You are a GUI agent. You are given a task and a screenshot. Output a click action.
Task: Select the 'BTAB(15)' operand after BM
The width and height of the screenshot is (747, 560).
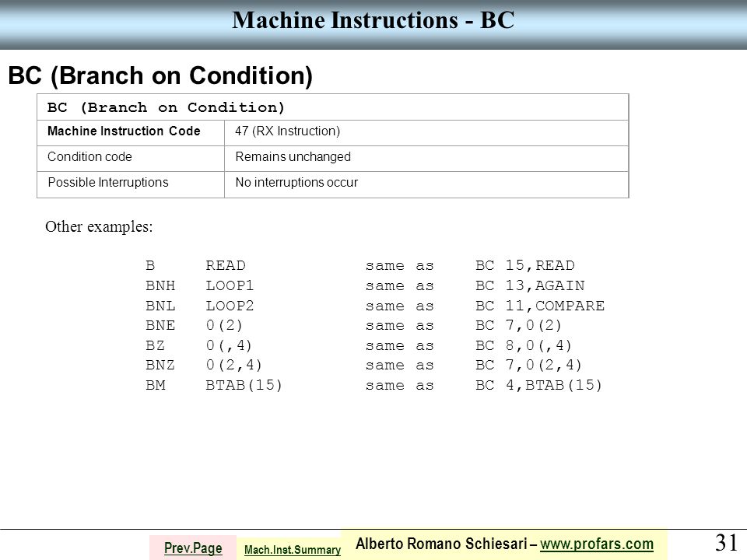244,385
